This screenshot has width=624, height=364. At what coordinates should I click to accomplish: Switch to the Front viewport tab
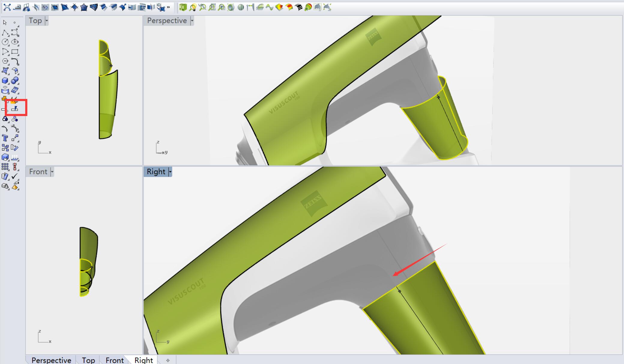(114, 360)
